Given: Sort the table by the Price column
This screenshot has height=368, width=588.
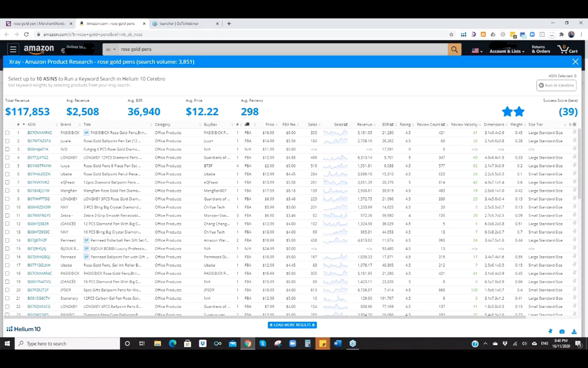Looking at the screenshot, I should click(270, 124).
